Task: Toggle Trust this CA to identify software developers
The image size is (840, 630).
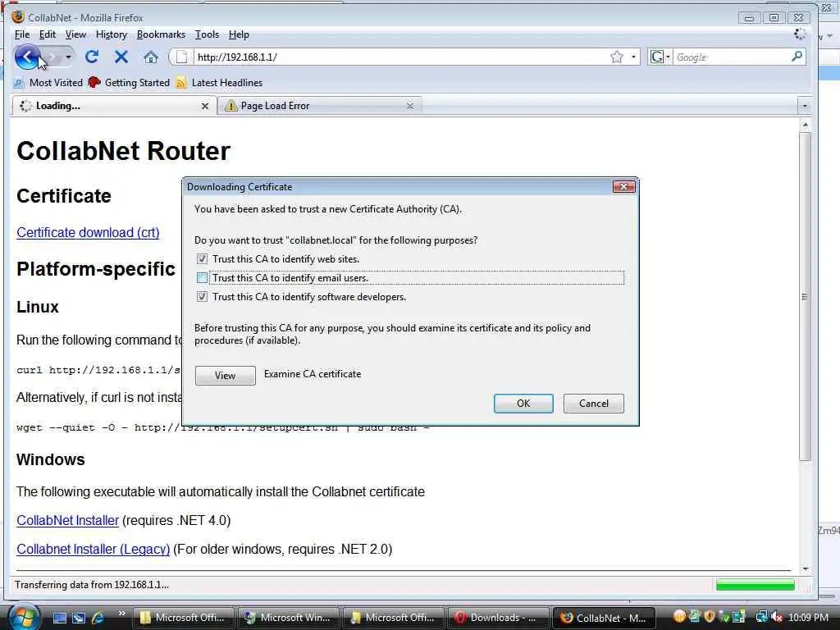Action: click(x=202, y=297)
